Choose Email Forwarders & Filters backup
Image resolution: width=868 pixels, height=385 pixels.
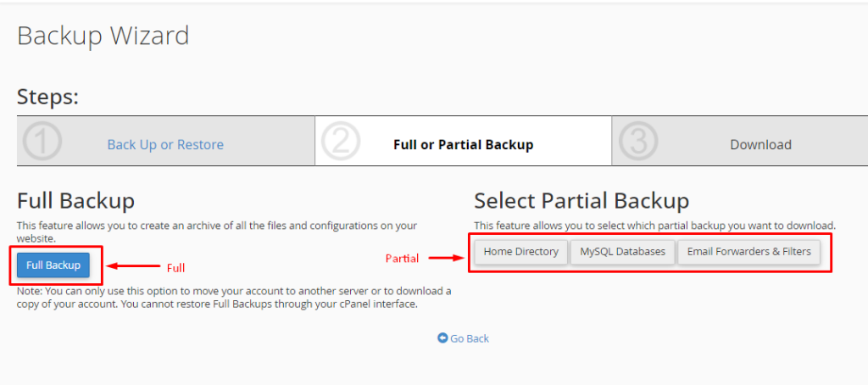748,252
